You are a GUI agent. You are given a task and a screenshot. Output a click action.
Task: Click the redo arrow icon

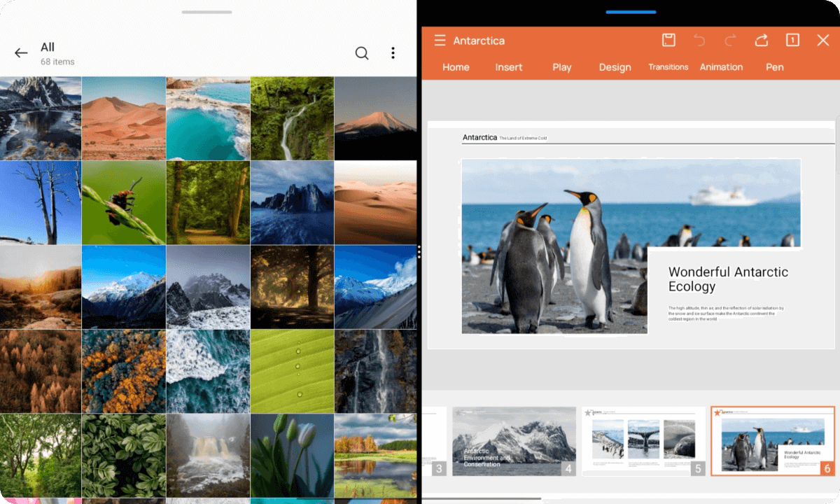click(x=730, y=40)
